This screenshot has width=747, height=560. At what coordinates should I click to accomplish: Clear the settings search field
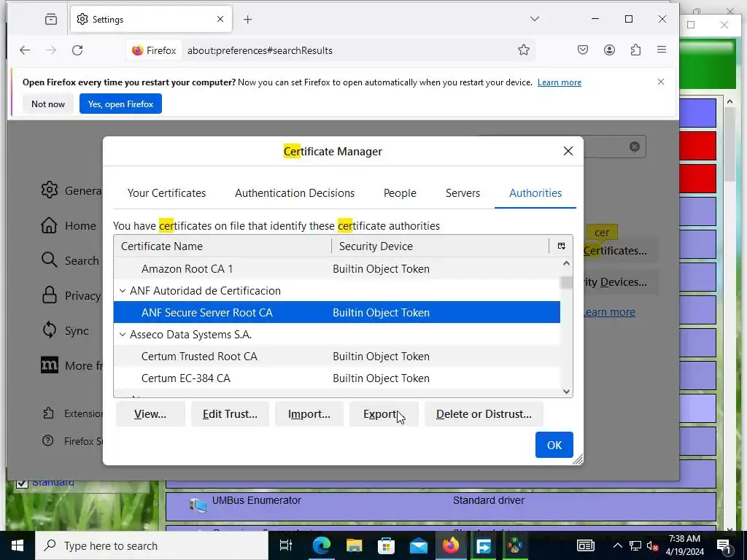click(x=634, y=147)
